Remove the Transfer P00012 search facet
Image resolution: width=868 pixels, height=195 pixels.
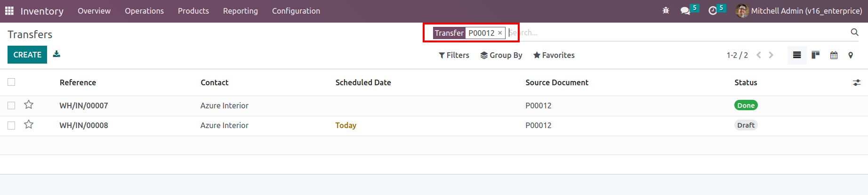pos(500,33)
